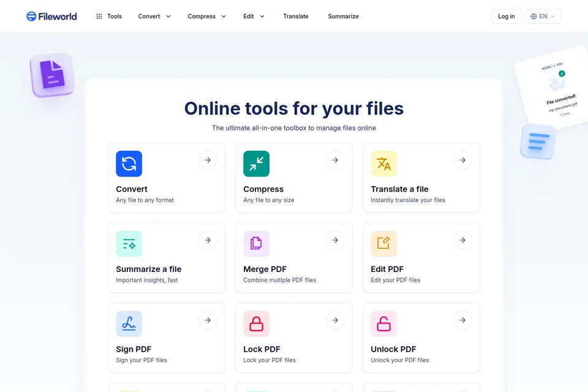Click 'Any file to any size' text
588x392 pixels.
[268, 200]
